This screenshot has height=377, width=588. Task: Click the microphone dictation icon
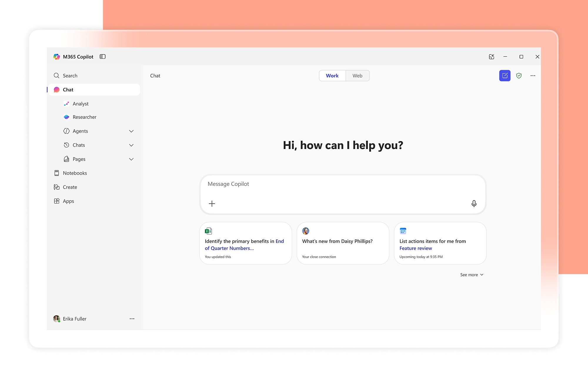tap(474, 203)
